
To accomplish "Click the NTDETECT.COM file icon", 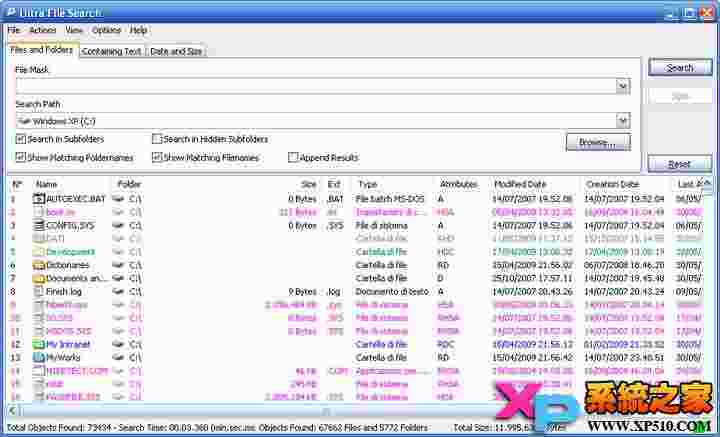I will 39,371.
